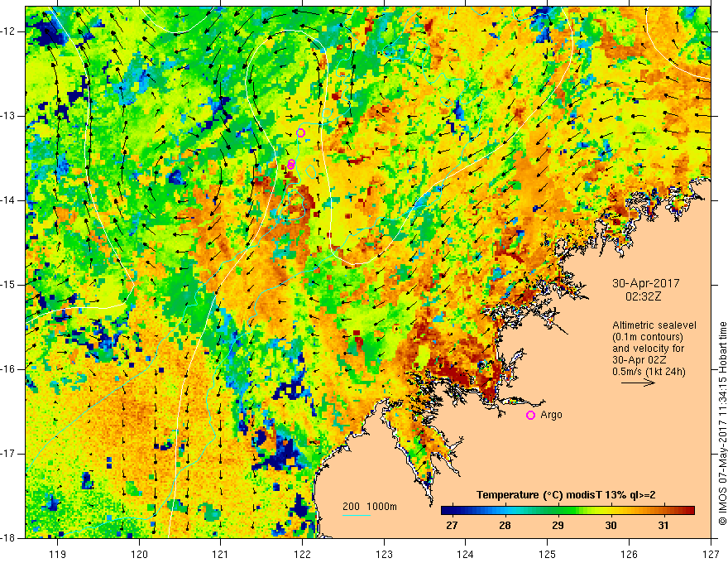Click the single Argo float marker near -13.2

[300, 132]
